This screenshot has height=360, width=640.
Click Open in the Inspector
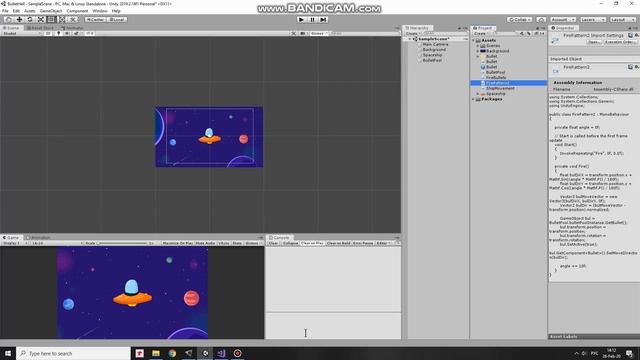click(x=594, y=42)
